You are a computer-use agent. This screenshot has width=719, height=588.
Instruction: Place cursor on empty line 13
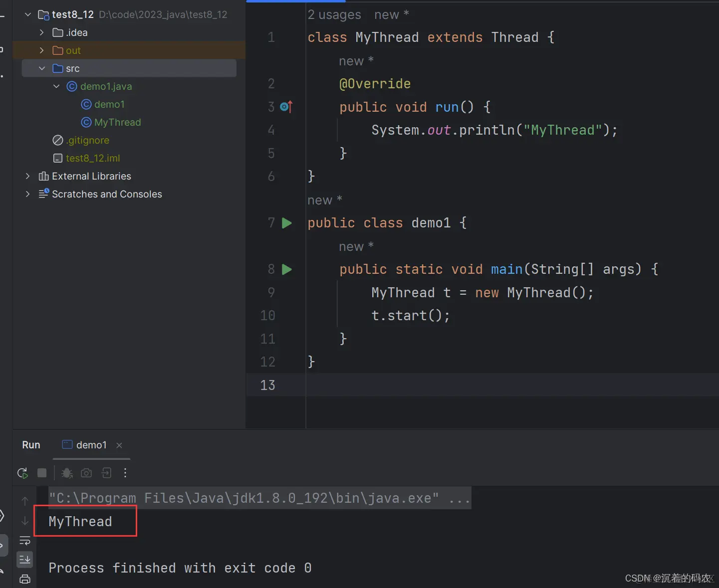coord(512,385)
